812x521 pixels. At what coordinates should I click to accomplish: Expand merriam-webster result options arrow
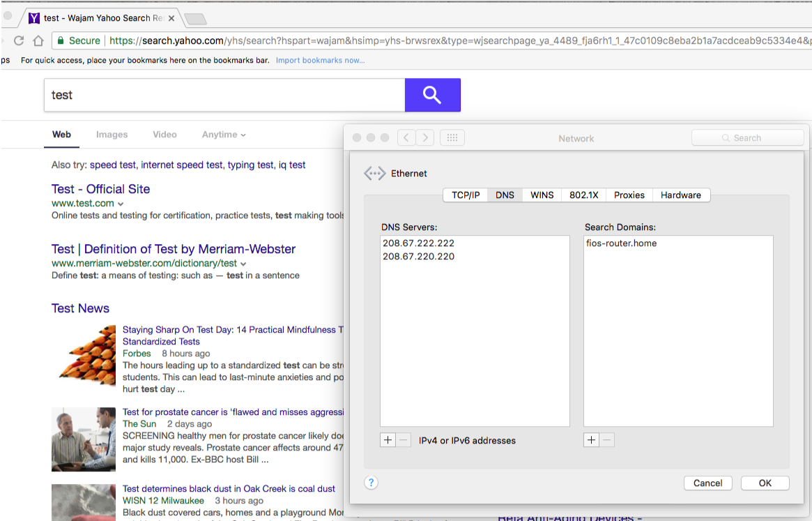pyautogui.click(x=243, y=264)
